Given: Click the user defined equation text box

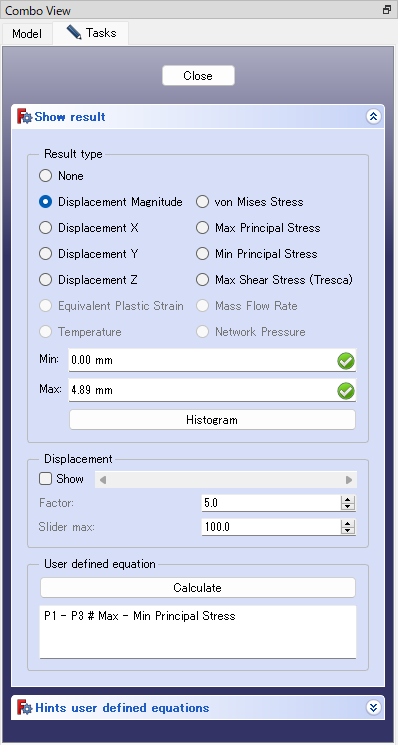Looking at the screenshot, I should click(198, 632).
